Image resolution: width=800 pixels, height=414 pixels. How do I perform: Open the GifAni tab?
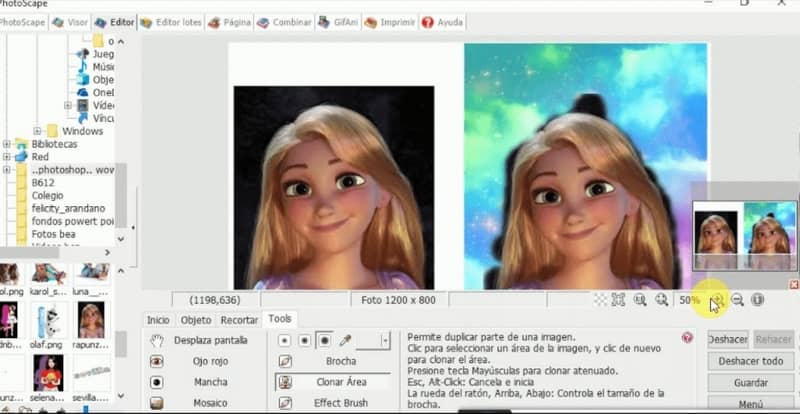338,22
